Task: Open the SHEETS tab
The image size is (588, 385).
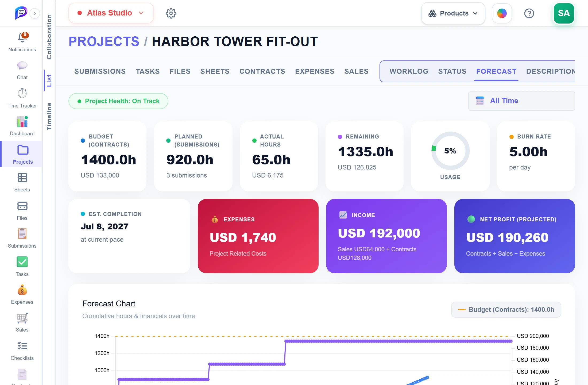Action: pyautogui.click(x=215, y=71)
